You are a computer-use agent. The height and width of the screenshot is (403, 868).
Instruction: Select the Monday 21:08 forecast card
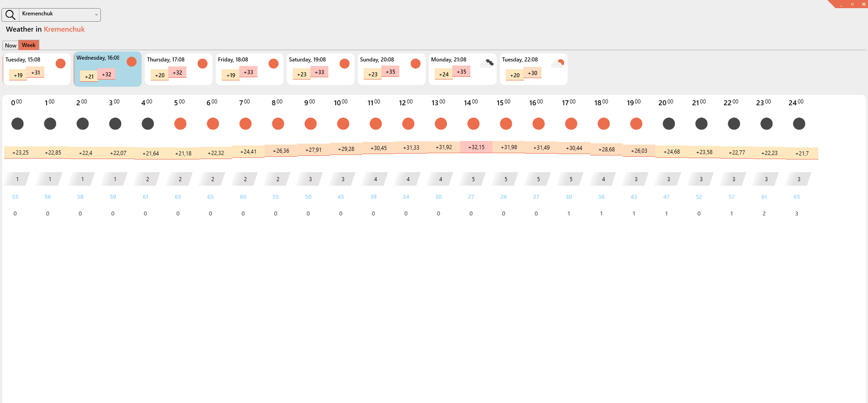pyautogui.click(x=463, y=69)
